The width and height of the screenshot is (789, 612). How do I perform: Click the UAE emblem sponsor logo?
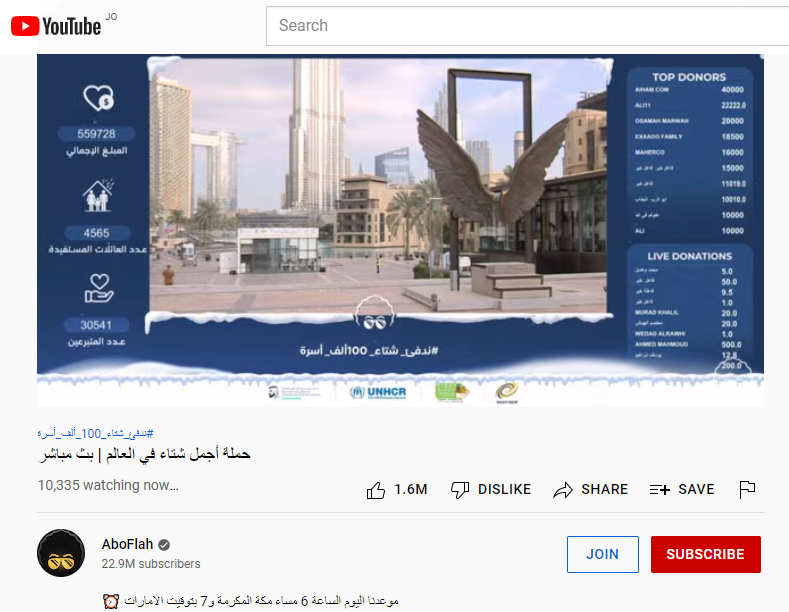pos(294,393)
